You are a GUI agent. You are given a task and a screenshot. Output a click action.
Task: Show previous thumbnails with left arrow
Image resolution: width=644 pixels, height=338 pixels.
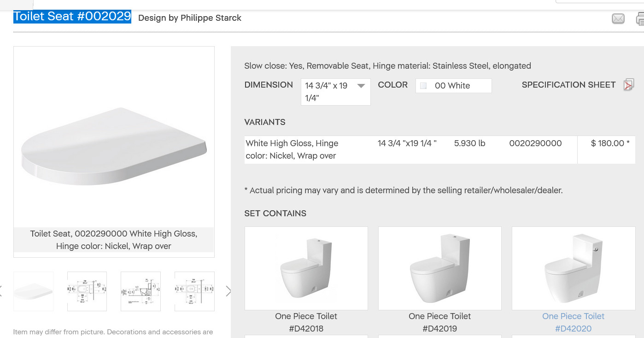pos(1,291)
